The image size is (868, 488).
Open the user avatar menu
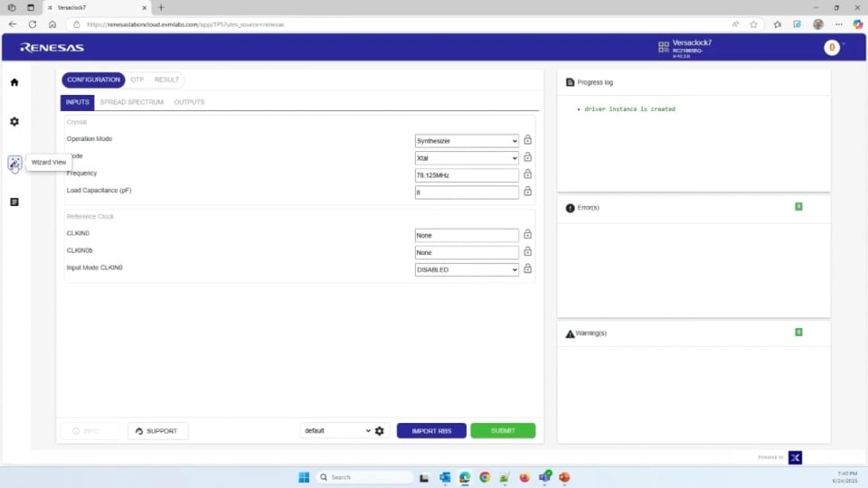click(x=832, y=48)
